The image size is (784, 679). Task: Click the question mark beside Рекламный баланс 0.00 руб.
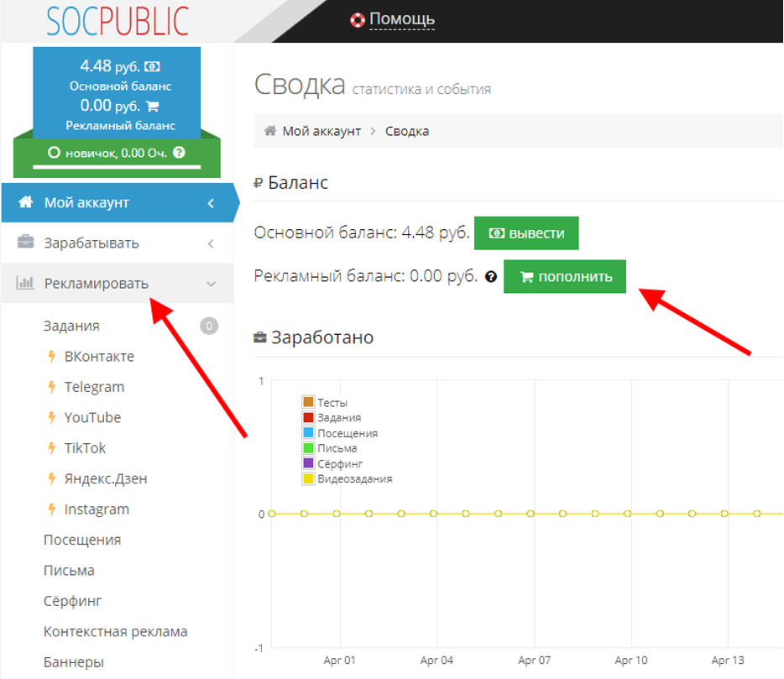(491, 276)
